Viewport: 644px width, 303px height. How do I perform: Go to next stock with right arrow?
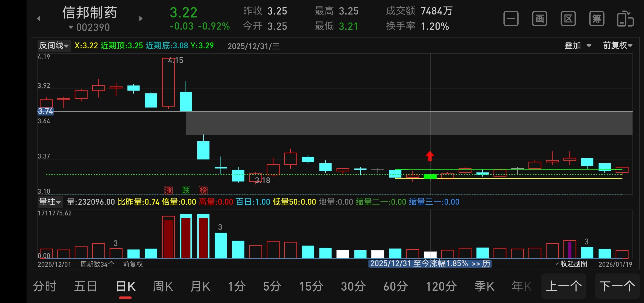point(141,19)
